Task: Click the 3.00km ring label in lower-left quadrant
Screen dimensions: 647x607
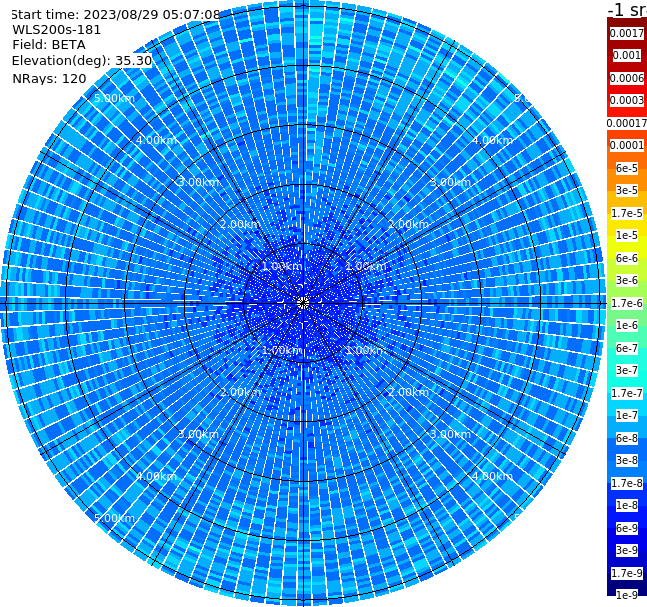Action: tap(198, 434)
